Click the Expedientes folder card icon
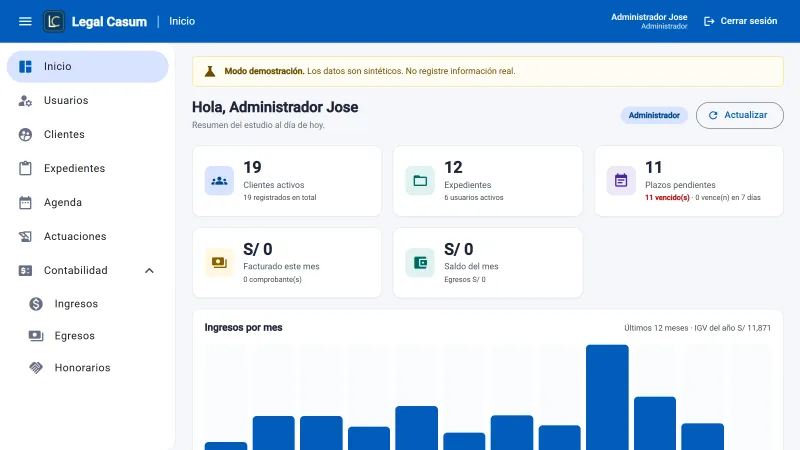This screenshot has width=800, height=450. (420, 181)
